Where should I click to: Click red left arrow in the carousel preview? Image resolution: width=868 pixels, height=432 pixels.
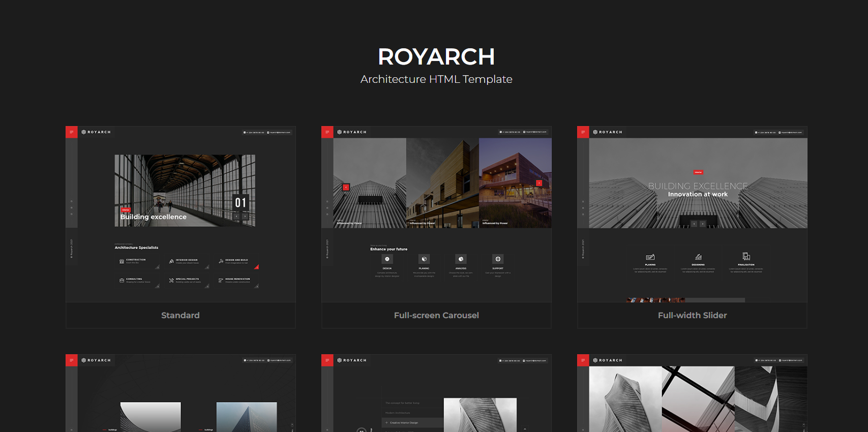coord(346,187)
